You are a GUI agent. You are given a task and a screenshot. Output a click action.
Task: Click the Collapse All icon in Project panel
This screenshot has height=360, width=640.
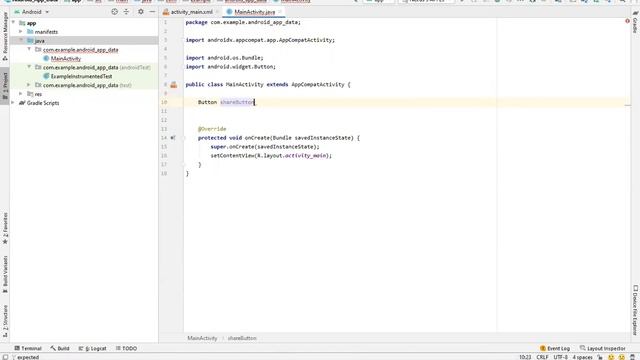(126, 12)
